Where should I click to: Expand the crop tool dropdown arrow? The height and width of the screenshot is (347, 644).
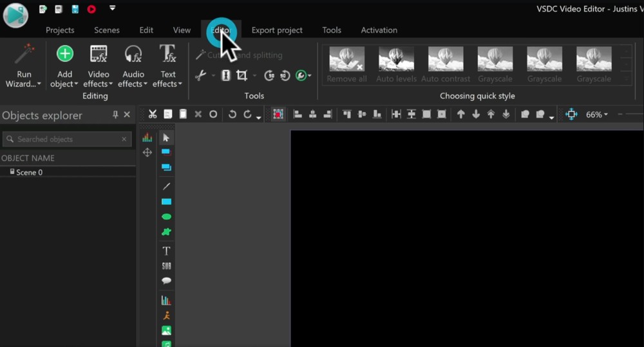coord(254,75)
